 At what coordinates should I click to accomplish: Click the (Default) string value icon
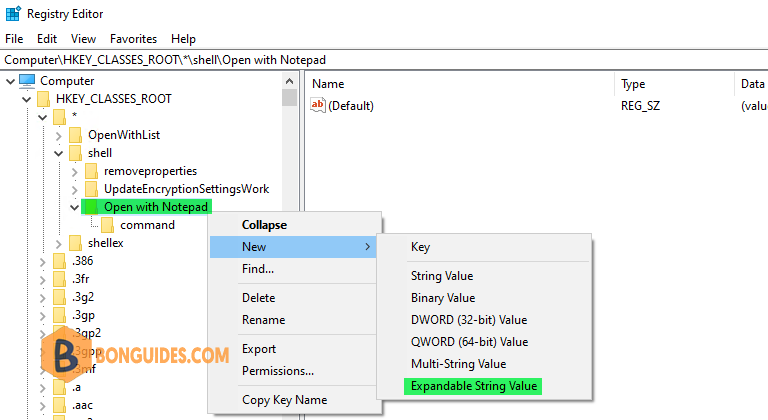pyautogui.click(x=318, y=105)
